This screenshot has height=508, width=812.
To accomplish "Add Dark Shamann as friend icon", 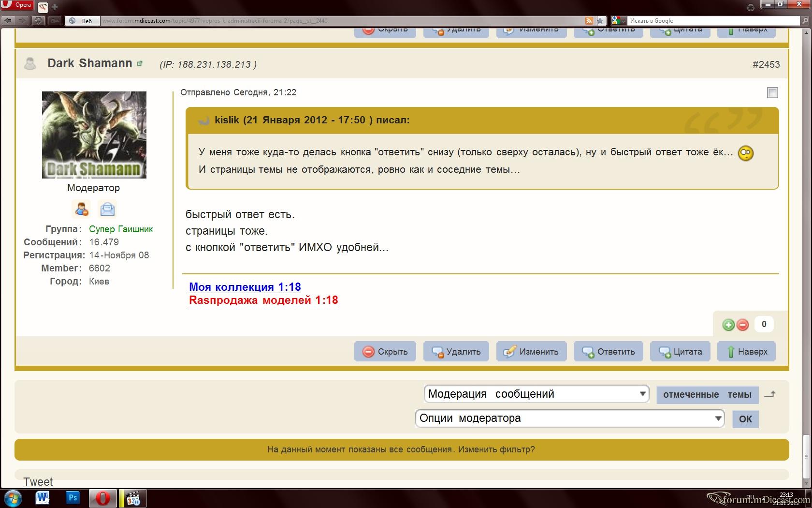I will 81,209.
